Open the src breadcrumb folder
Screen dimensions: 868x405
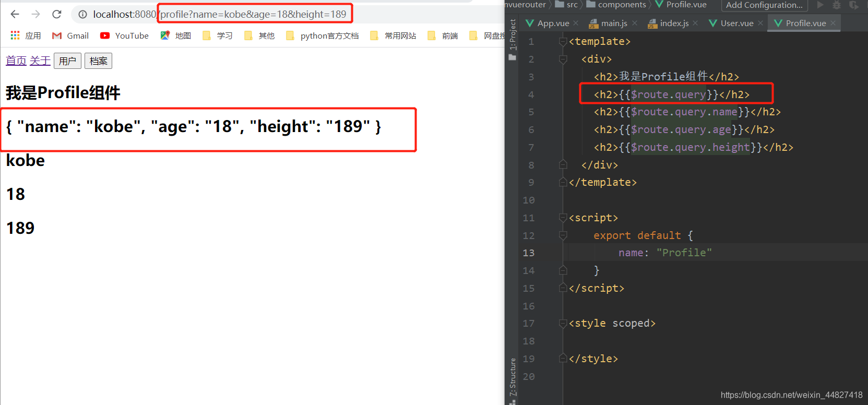(x=566, y=5)
